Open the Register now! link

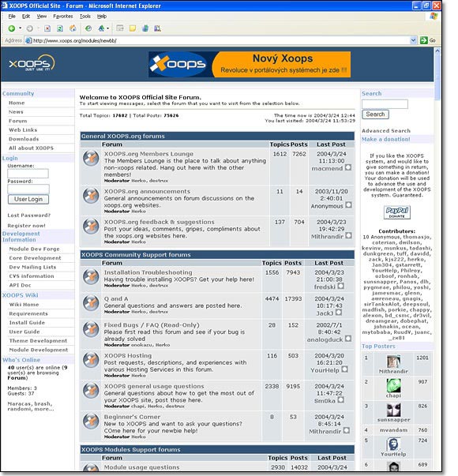[26, 226]
